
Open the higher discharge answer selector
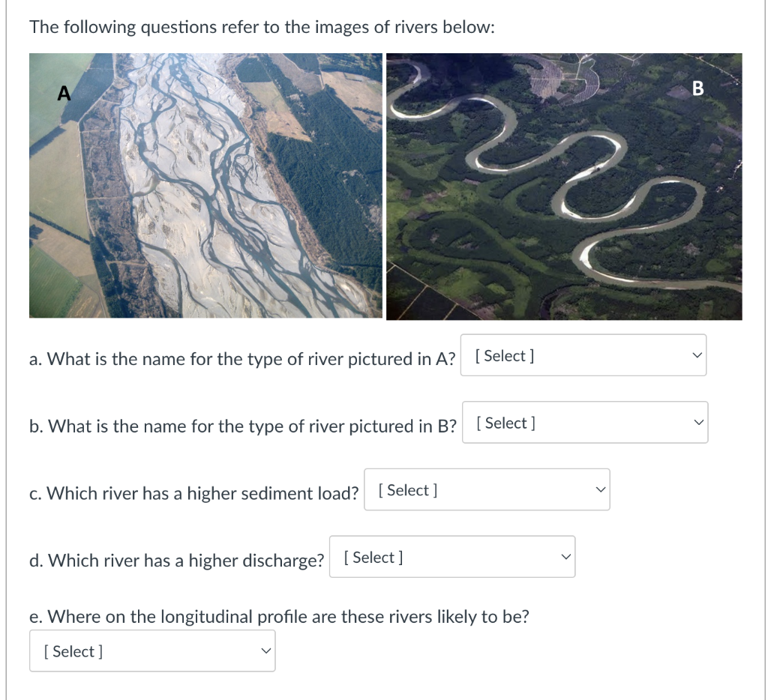pyautogui.click(x=452, y=556)
